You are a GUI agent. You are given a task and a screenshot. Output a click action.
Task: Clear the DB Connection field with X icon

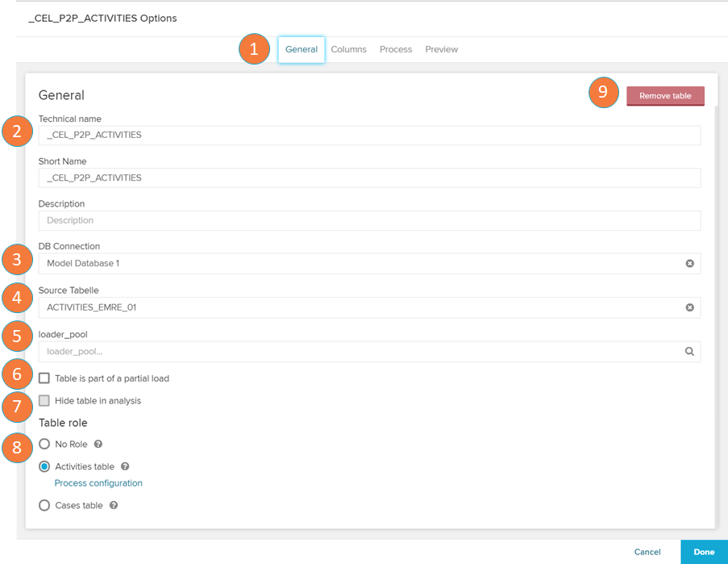click(x=689, y=264)
